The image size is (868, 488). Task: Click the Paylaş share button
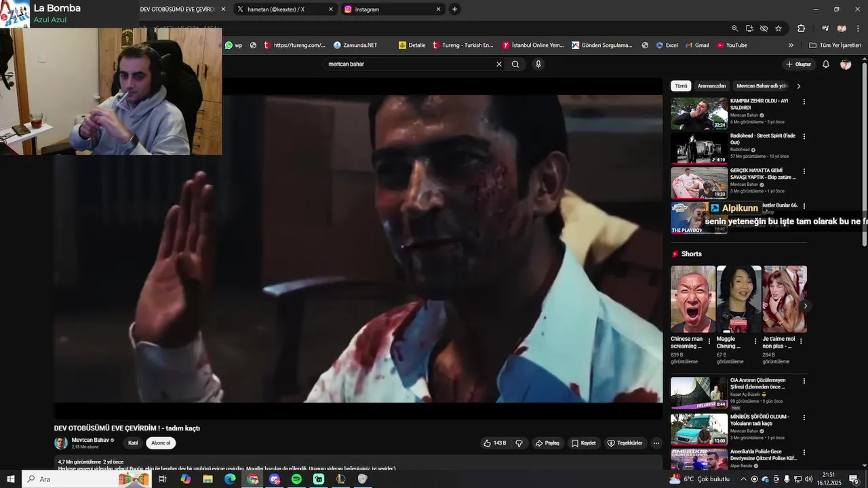point(547,443)
